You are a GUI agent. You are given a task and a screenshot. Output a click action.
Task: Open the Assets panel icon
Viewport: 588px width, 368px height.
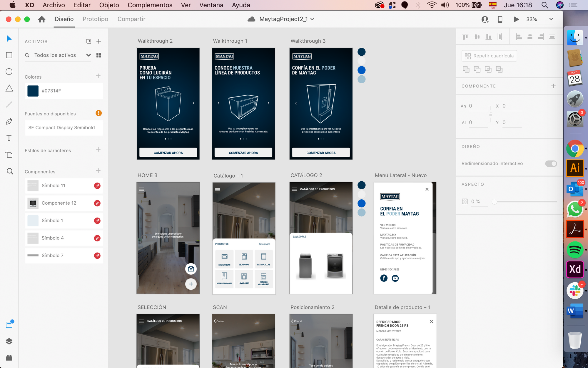coord(9,324)
